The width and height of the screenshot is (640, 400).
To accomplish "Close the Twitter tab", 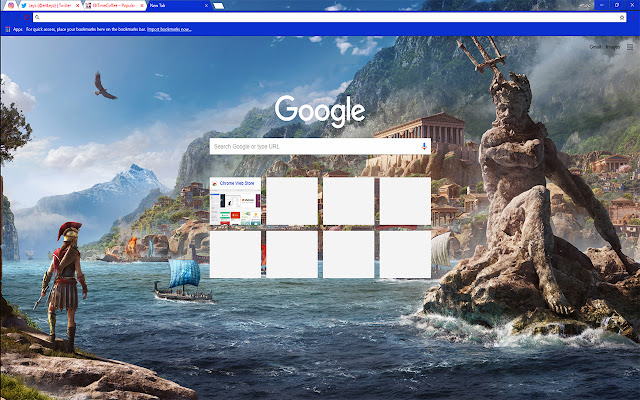I will (78, 6).
